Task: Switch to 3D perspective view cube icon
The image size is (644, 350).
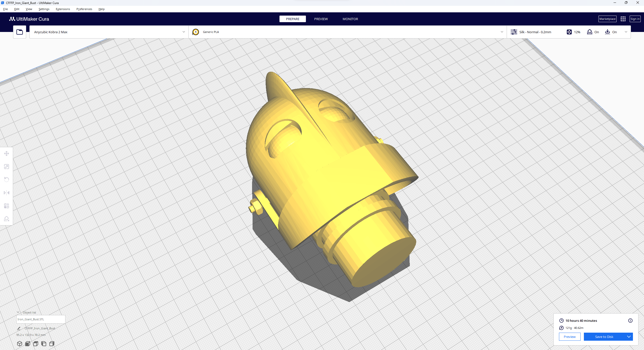Action: tap(20, 343)
